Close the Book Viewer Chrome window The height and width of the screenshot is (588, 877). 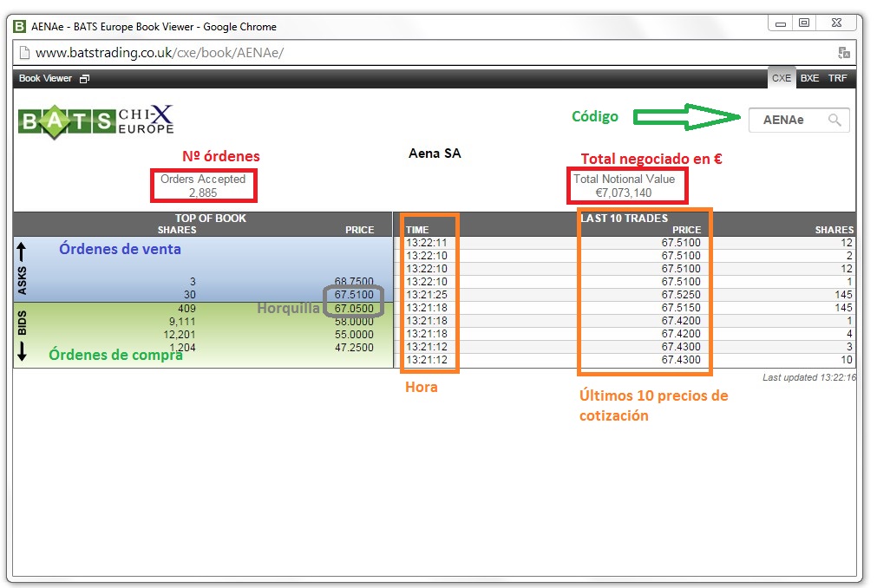[836, 23]
